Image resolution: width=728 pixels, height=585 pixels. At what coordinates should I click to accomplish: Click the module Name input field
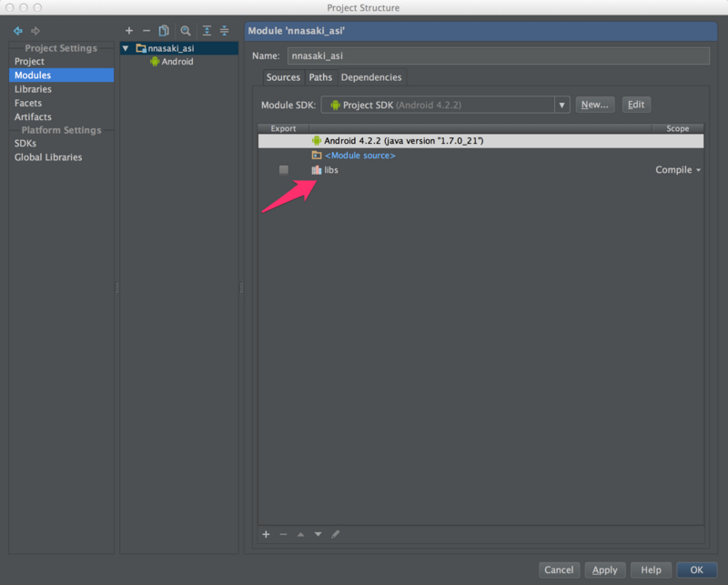(498, 56)
